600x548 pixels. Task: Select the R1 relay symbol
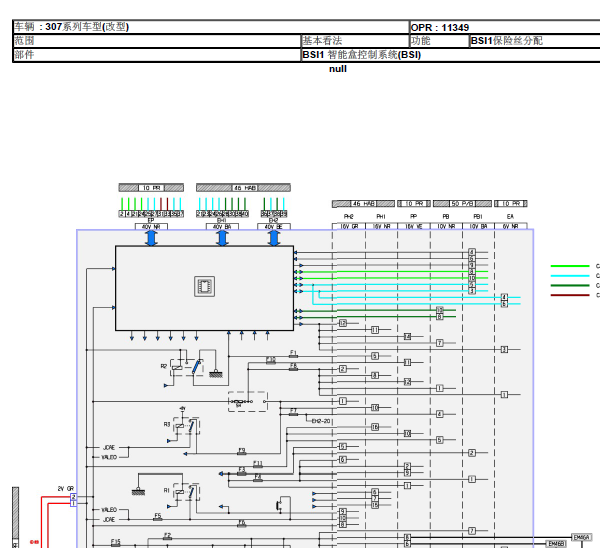pyautogui.click(x=186, y=492)
